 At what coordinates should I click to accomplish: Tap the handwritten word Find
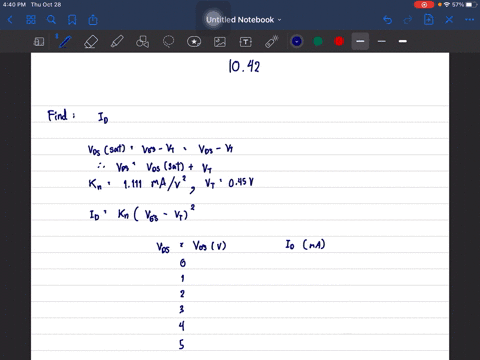coord(57,115)
